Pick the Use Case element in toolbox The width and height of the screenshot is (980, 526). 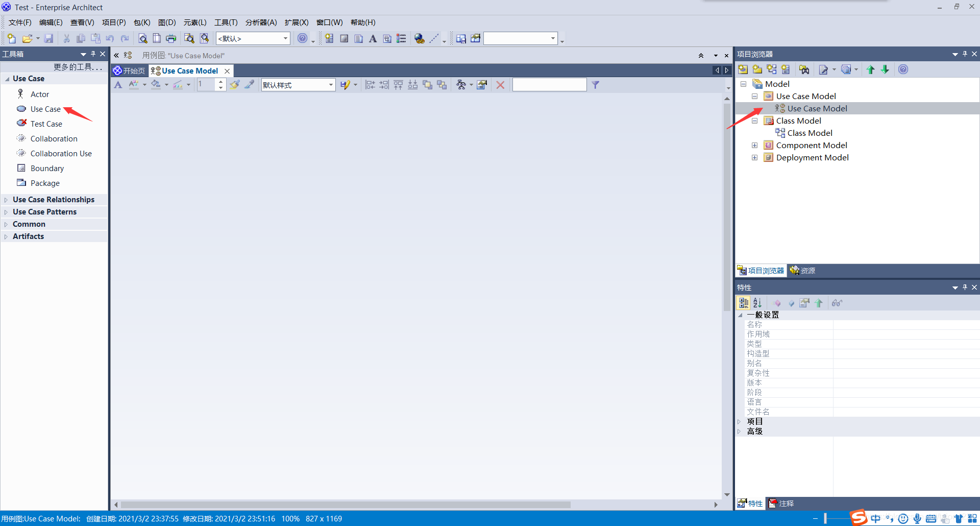45,109
